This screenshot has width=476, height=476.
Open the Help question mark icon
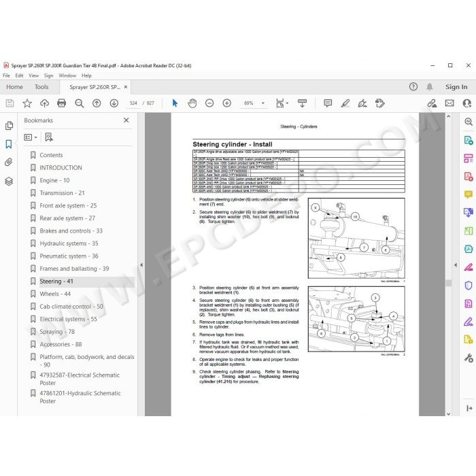pyautogui.click(x=413, y=87)
